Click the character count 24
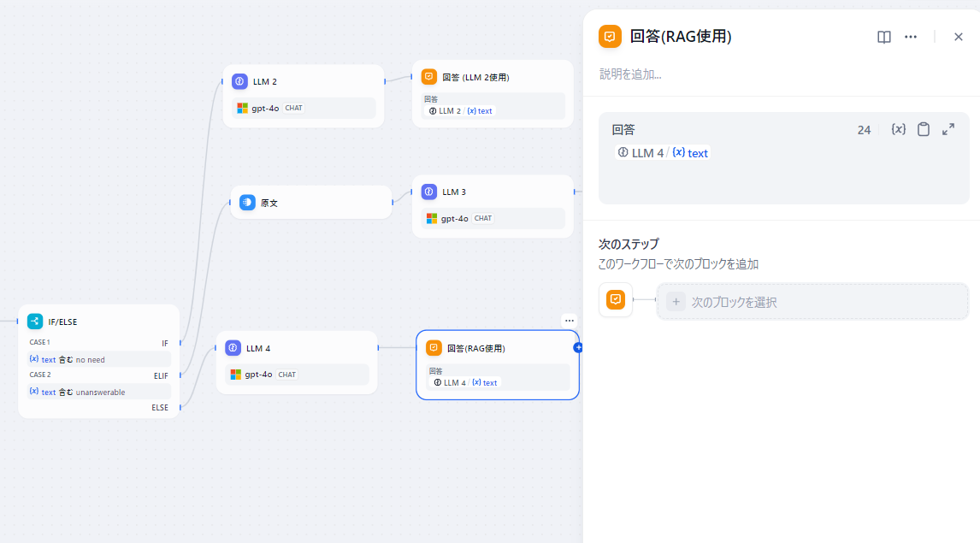Screen dimensions: 980x543 [864, 130]
